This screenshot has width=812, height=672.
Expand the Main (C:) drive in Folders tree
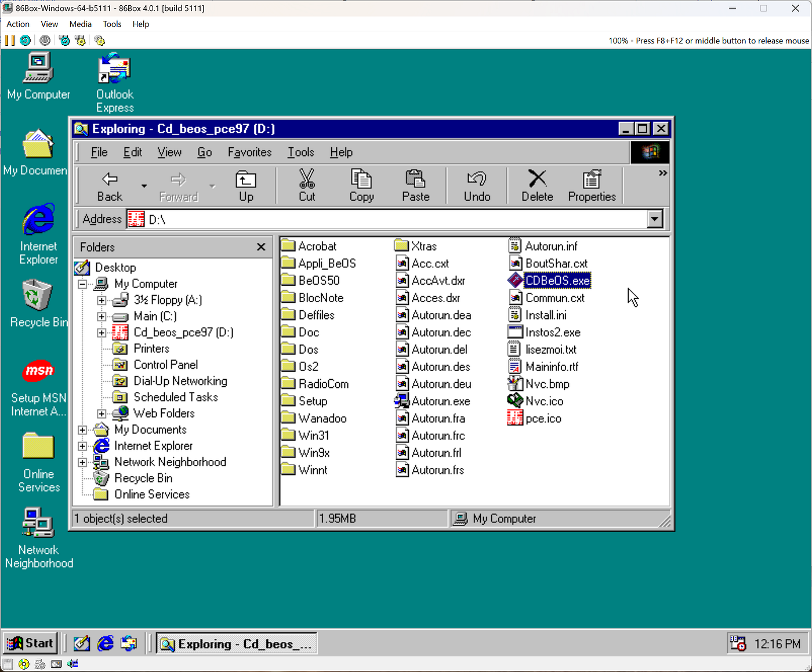(x=101, y=316)
